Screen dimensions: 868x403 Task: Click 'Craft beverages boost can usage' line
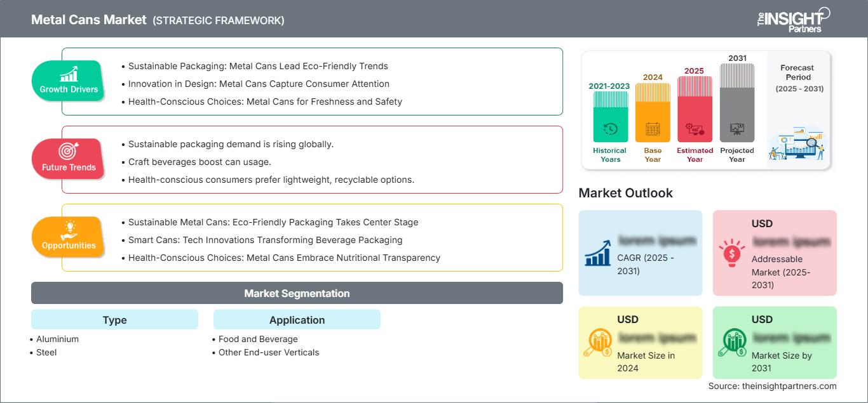pyautogui.click(x=200, y=162)
